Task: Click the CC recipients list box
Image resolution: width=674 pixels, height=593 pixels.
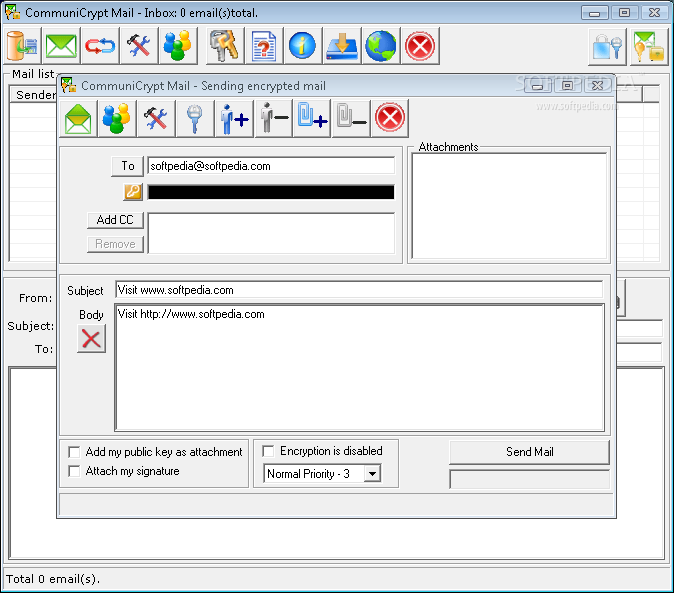Action: [271, 233]
